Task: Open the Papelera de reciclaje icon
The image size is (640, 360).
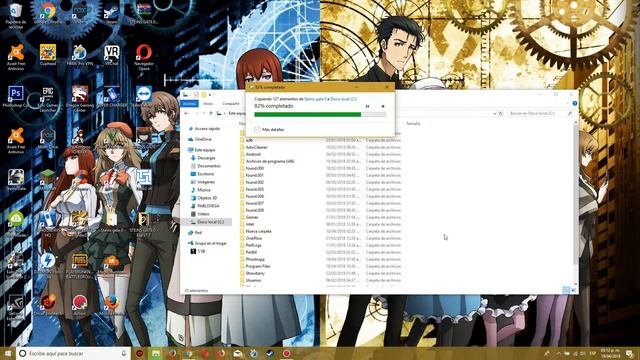Action: point(16,16)
